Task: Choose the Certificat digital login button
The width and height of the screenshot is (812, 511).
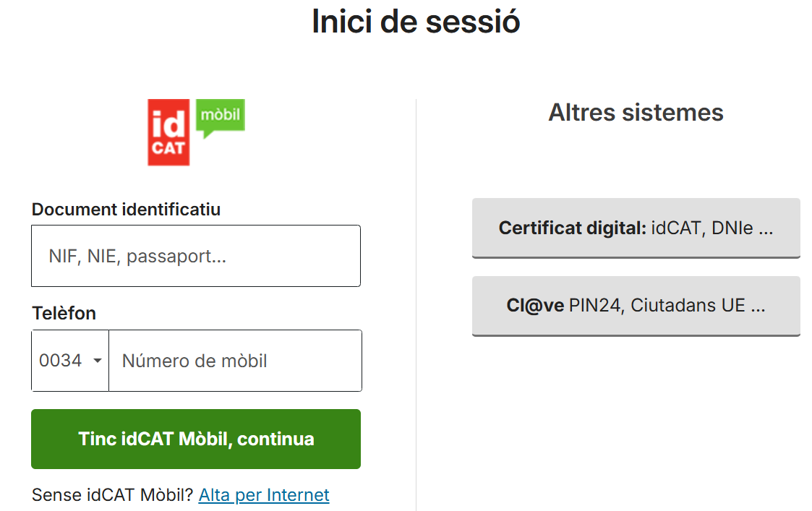Action: coord(636,228)
